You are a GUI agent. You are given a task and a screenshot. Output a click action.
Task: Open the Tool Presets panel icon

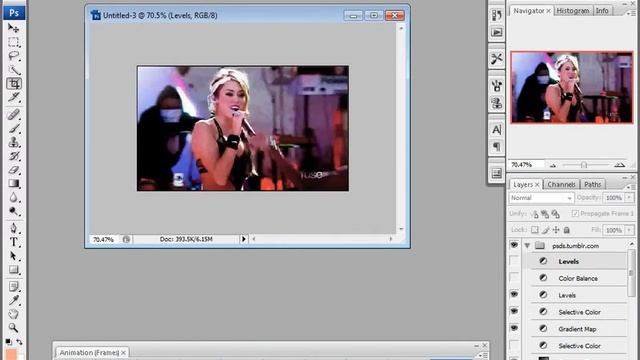click(x=496, y=59)
